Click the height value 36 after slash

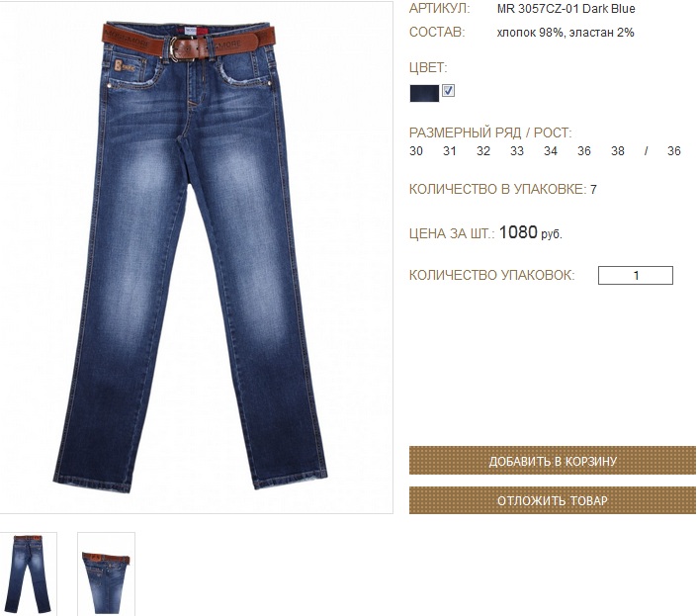[674, 151]
